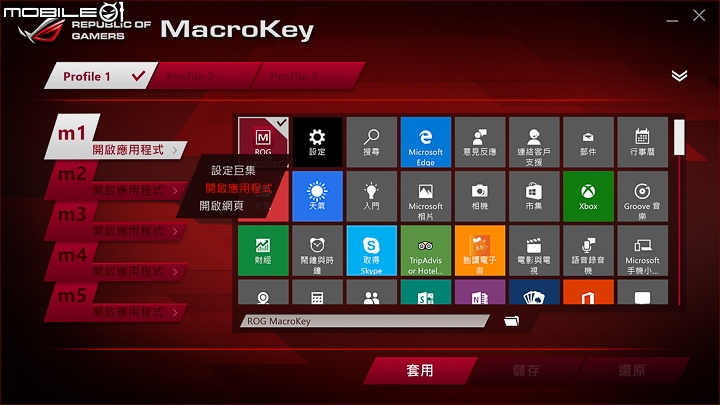Choose the teal Sway tile
720x405 pixels.
pyautogui.click(x=426, y=292)
